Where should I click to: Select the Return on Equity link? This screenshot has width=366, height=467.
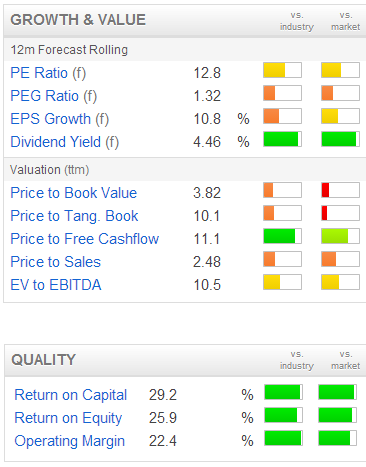[x=68, y=418]
